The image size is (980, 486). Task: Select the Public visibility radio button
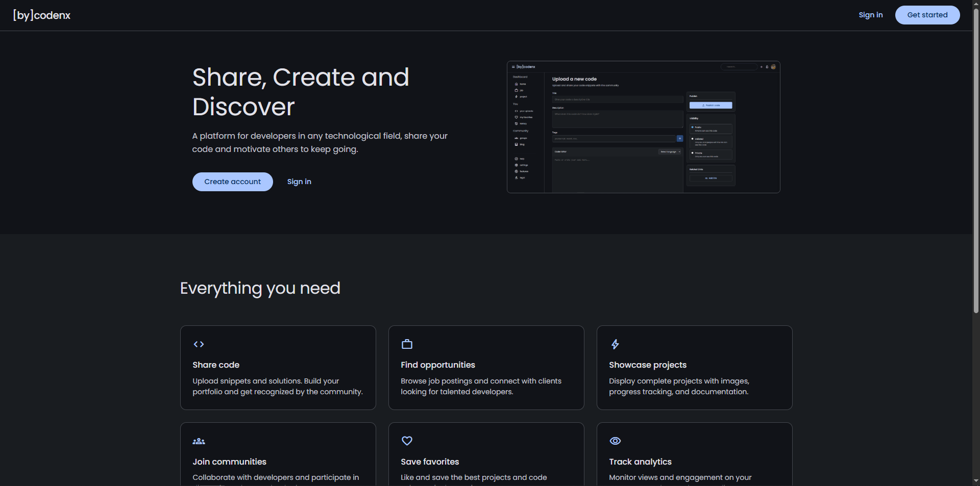point(692,127)
